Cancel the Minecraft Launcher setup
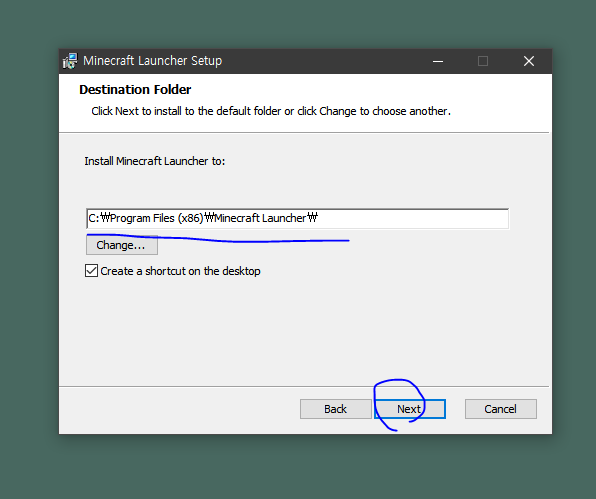Image resolution: width=596 pixels, height=499 pixels. 501,409
